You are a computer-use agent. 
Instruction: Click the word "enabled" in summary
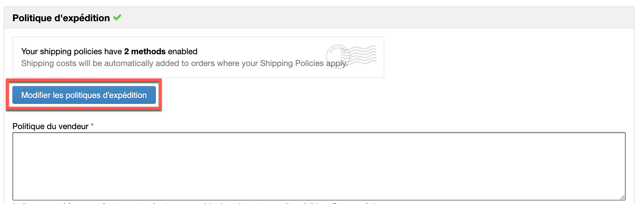(x=183, y=51)
